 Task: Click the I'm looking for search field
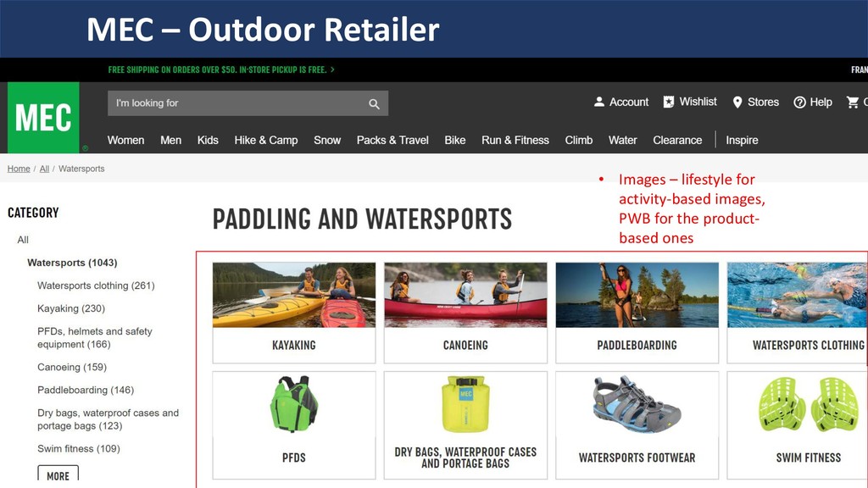pyautogui.click(x=248, y=103)
